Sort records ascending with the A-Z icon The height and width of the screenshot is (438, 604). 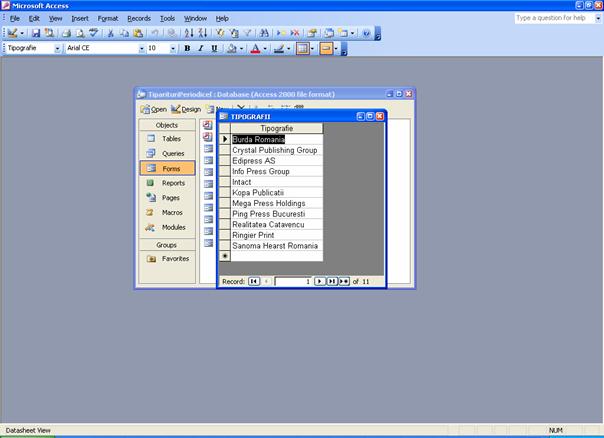coord(187,33)
